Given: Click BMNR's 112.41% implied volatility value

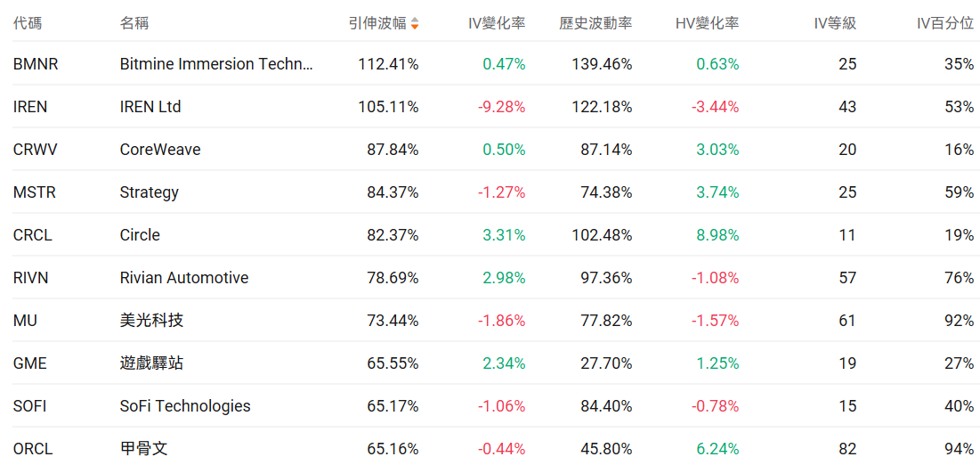Looking at the screenshot, I should (388, 64).
